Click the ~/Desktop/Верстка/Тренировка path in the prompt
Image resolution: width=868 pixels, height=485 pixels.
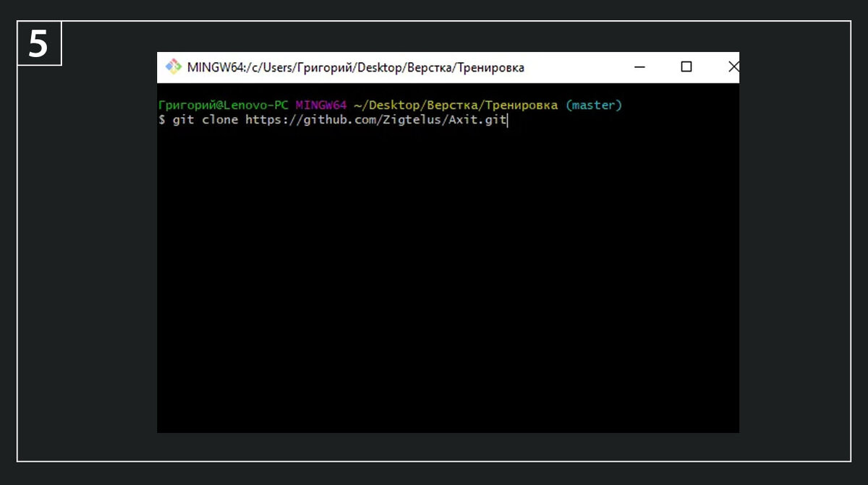click(456, 106)
